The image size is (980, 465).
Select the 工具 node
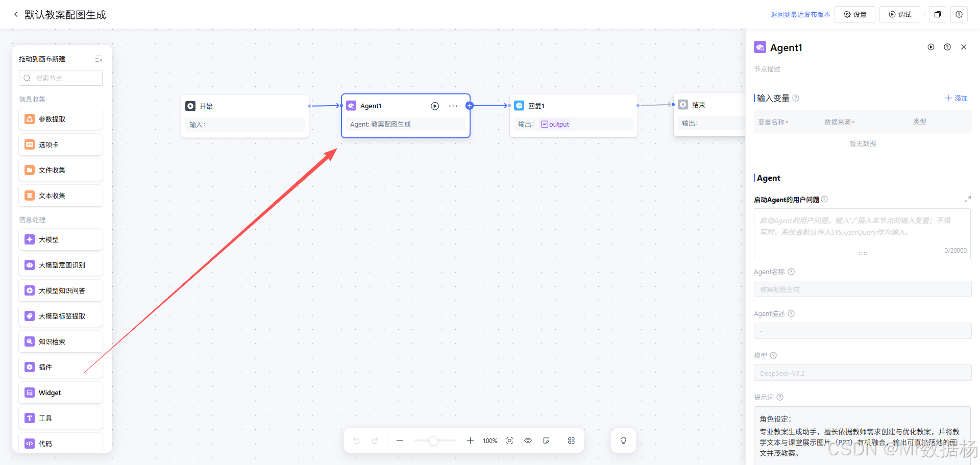coord(61,418)
